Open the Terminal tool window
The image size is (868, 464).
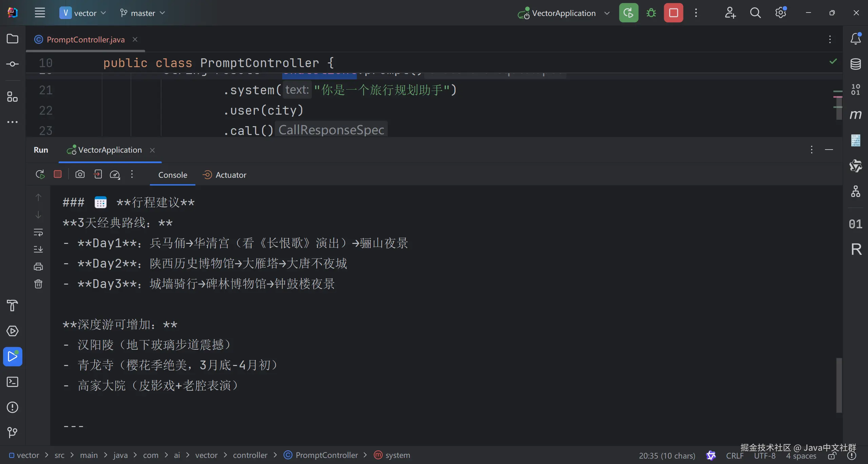[13, 382]
